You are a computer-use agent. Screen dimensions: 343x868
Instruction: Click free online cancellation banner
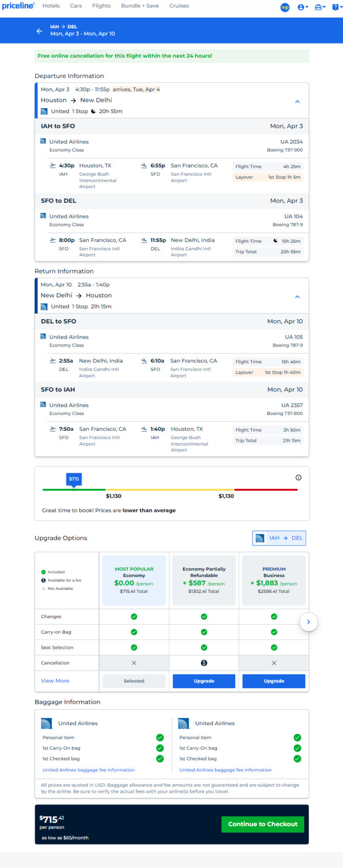pos(172,56)
